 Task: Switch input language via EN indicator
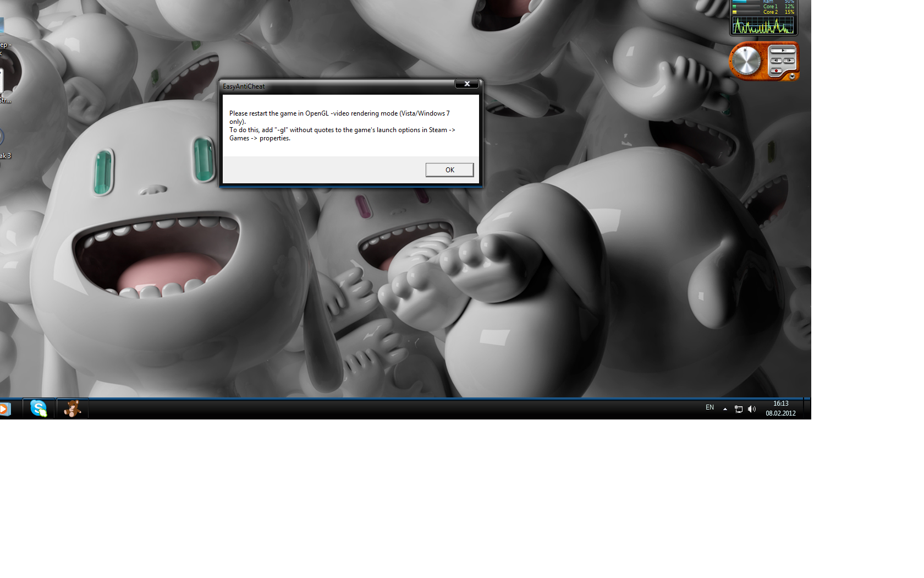pos(710,407)
